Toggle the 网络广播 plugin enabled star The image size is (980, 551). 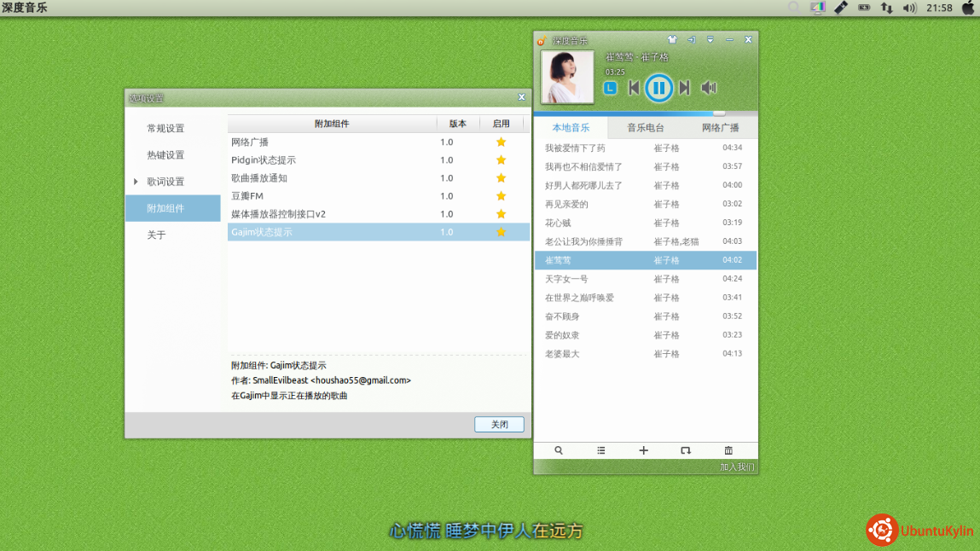[502, 142]
